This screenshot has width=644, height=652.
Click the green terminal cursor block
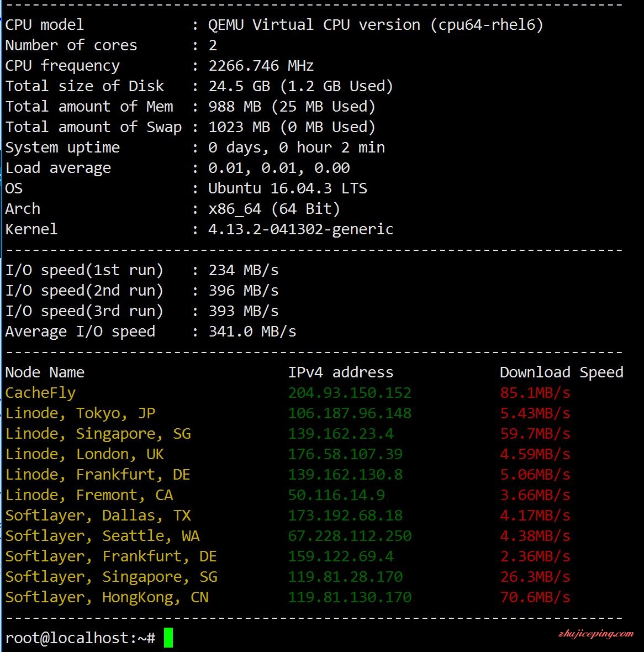tap(168, 638)
